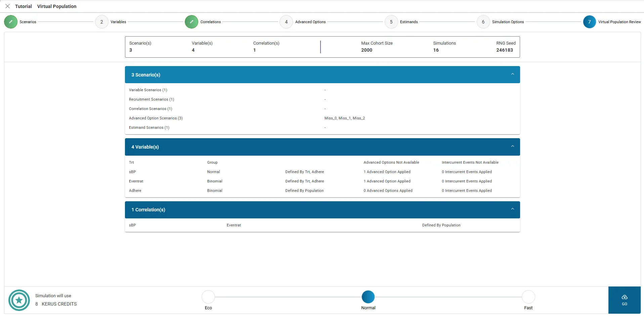Click the Simulation Options step label

point(508,22)
